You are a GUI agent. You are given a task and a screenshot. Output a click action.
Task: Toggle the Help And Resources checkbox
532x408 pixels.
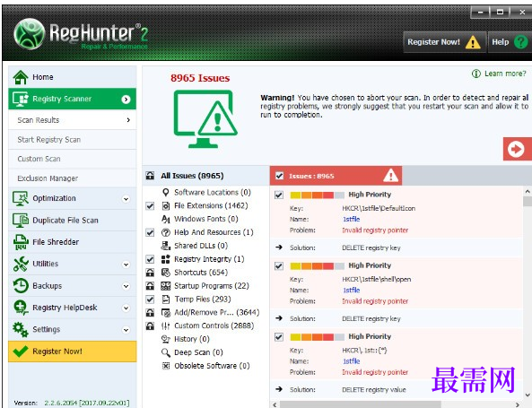(150, 232)
